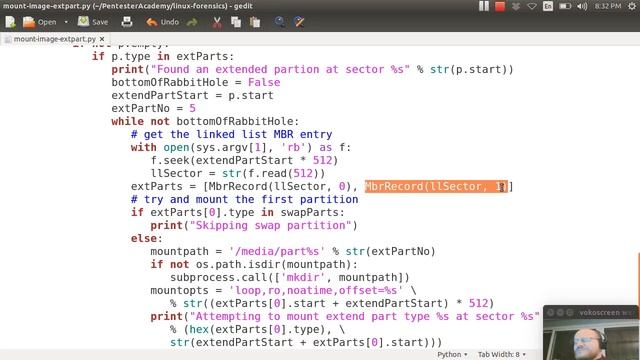Click the 'else:' keyword line
Image resolution: width=640 pixels, height=360 pixels.
[x=147, y=238]
